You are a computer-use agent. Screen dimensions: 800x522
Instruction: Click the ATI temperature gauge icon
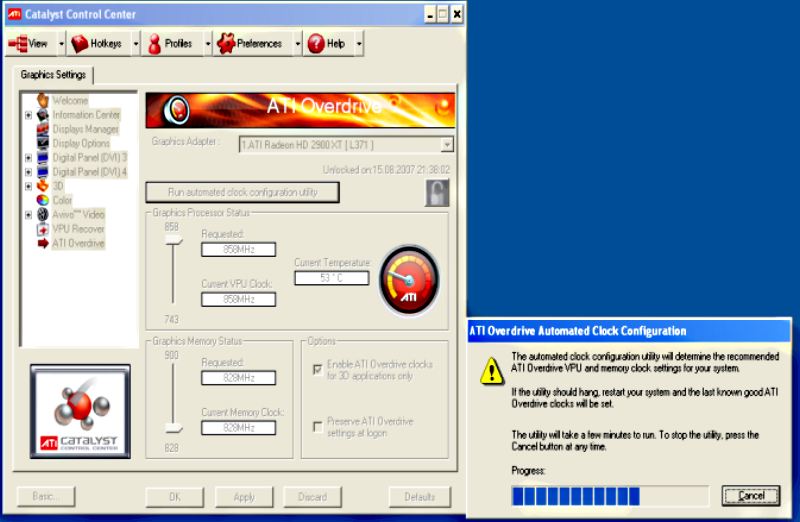point(409,280)
